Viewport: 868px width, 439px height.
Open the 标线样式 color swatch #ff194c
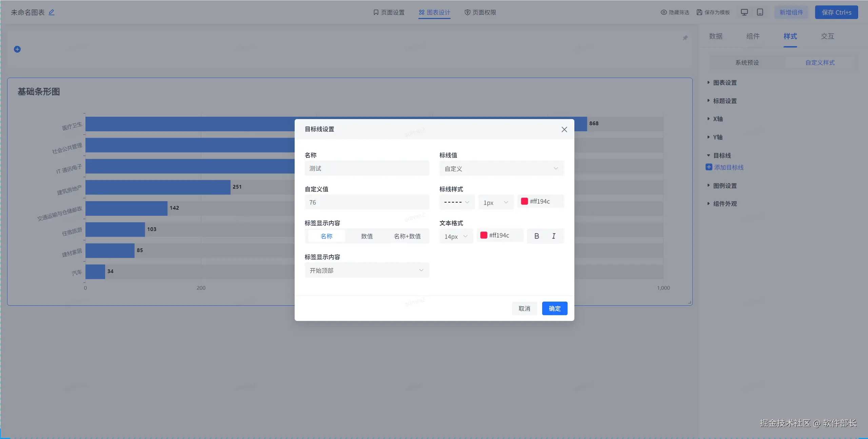pyautogui.click(x=524, y=202)
